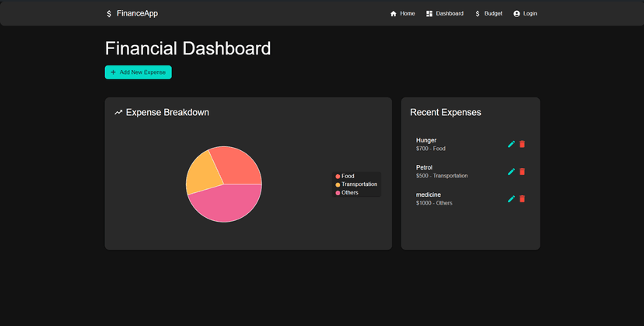Edit the Petrol expense entry

pos(511,171)
